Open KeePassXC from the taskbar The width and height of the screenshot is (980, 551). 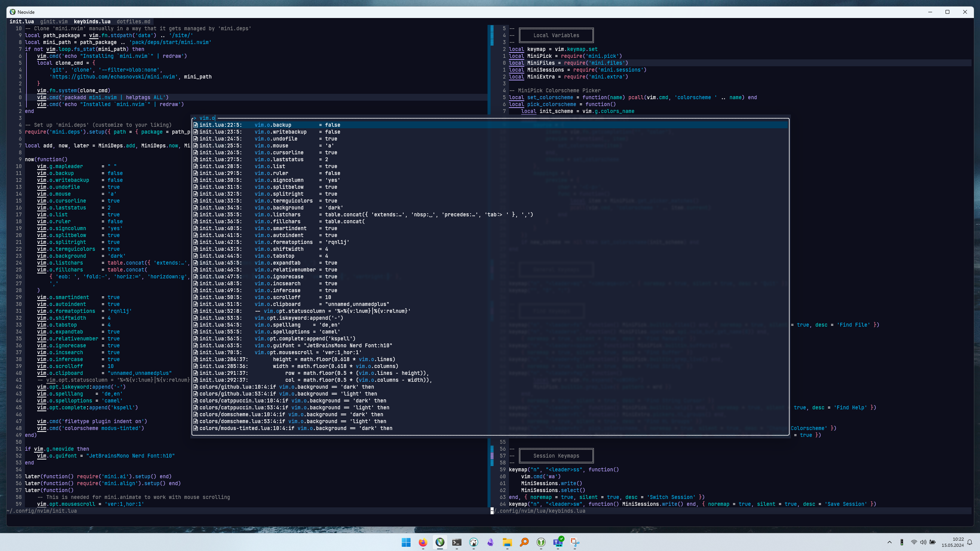tap(541, 542)
